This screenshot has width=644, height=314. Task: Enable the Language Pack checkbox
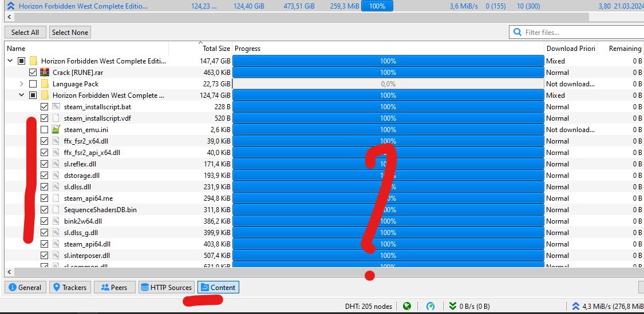[x=33, y=84]
